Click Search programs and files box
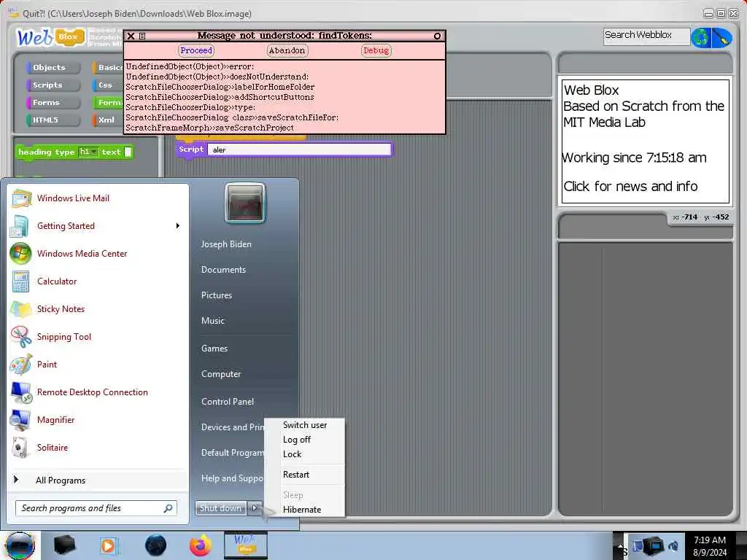 (96, 508)
